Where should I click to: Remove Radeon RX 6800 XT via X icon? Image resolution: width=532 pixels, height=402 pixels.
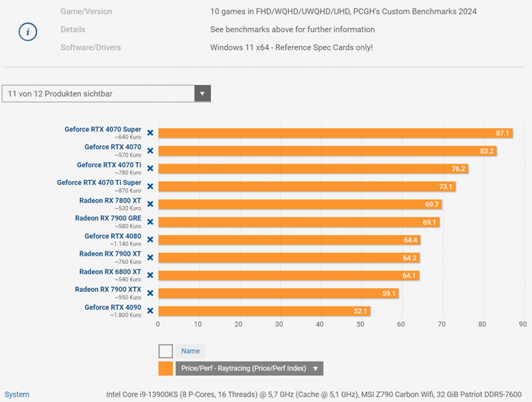point(150,275)
